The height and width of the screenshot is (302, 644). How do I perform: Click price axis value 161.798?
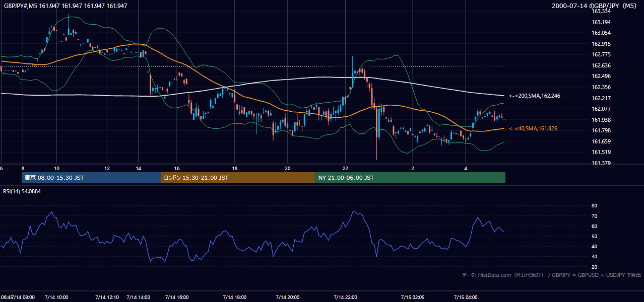coord(601,130)
